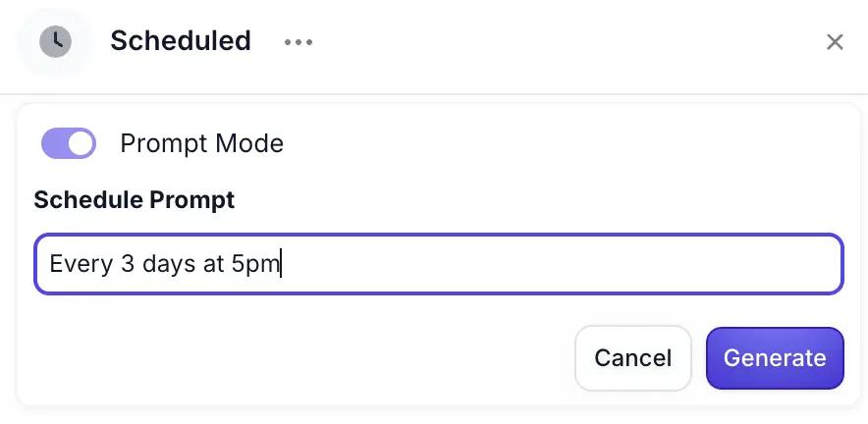The image size is (868, 424).
Task: Click the Schedule Prompt field label
Action: 135,200
